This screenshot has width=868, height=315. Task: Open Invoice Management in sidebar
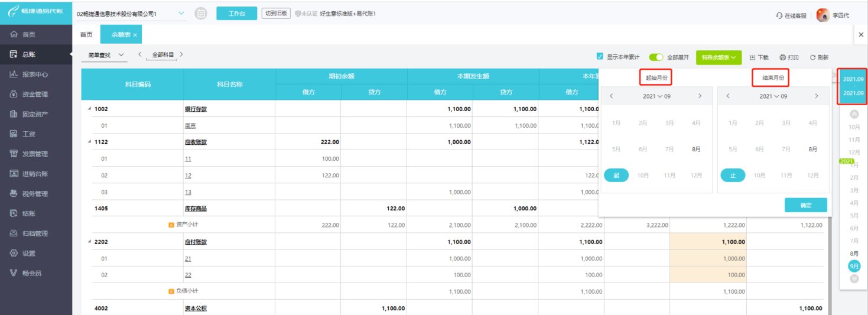tap(14, 154)
